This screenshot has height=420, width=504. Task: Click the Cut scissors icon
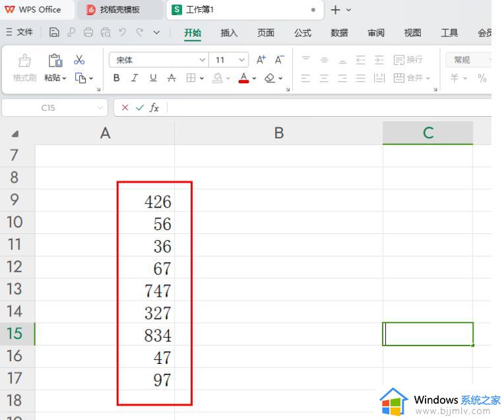click(79, 60)
